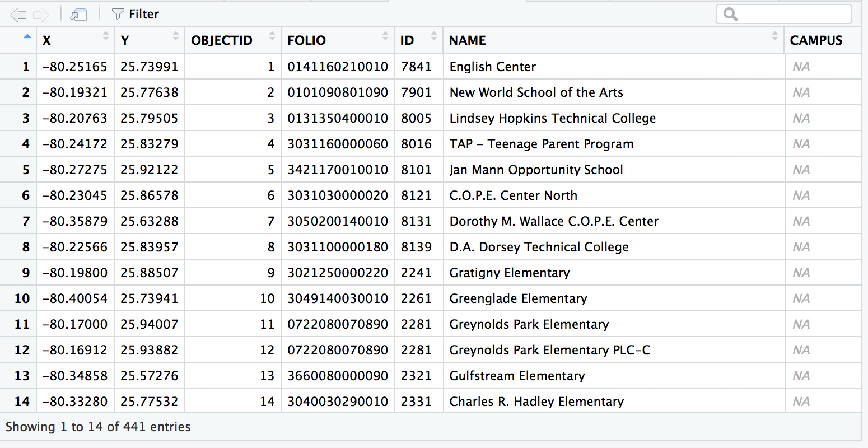This screenshot has height=448, width=868.
Task: Select X value -80.25165
Action: 76,67
